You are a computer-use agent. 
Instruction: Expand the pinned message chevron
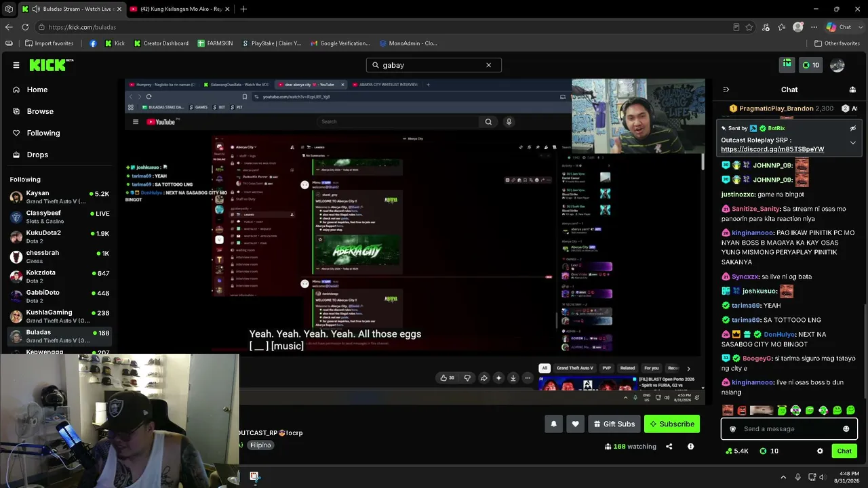pos(853,143)
